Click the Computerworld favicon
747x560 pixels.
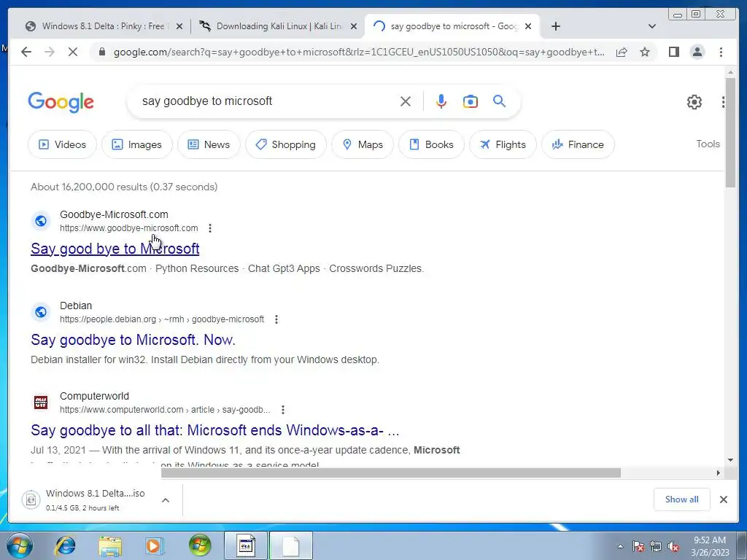(41, 402)
